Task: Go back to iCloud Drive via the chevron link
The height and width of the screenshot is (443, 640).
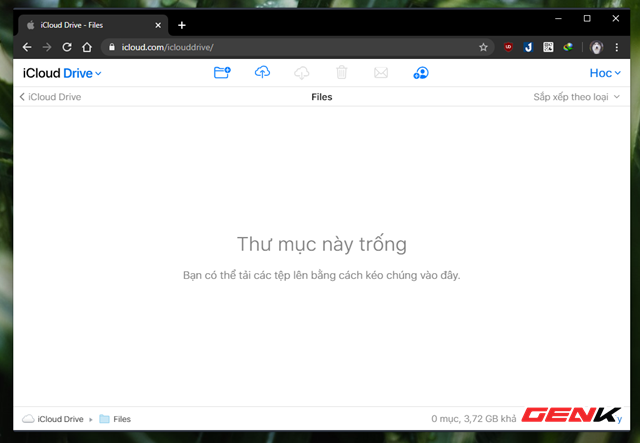Action: tap(50, 97)
